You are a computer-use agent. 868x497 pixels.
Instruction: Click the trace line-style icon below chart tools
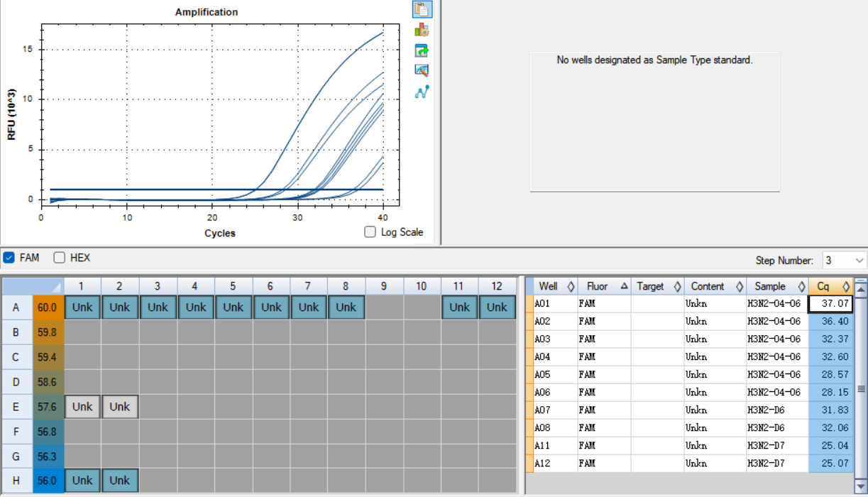pyautogui.click(x=422, y=92)
